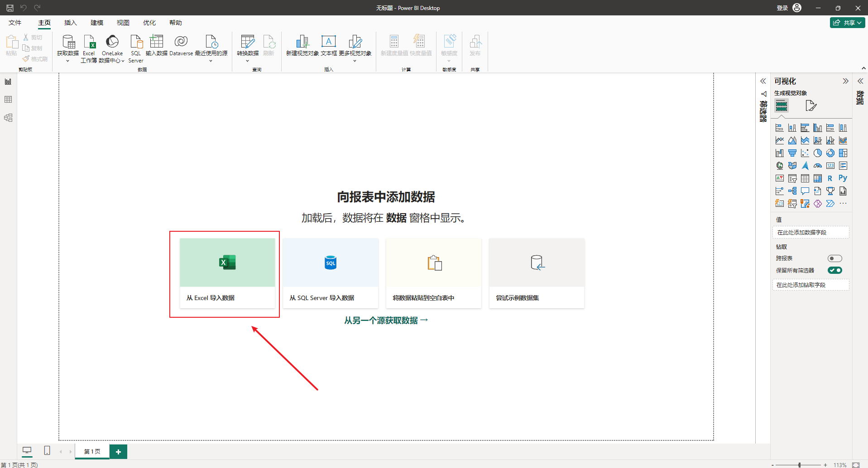This screenshot has height=468, width=868.
Task: Click the Excel 工作簿 ribbon button
Action: pos(89,48)
